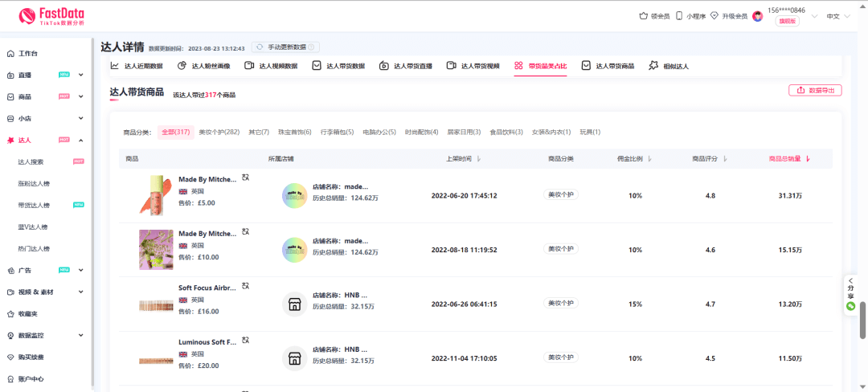868x392 pixels.
Task: Expand the 直播 sidebar menu chevron
Action: click(x=81, y=75)
